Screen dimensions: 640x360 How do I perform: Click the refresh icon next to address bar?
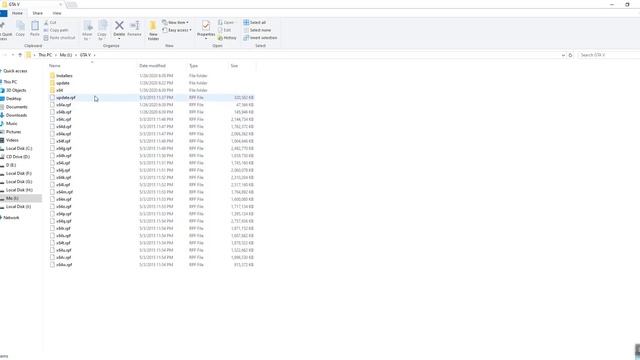coord(571,55)
